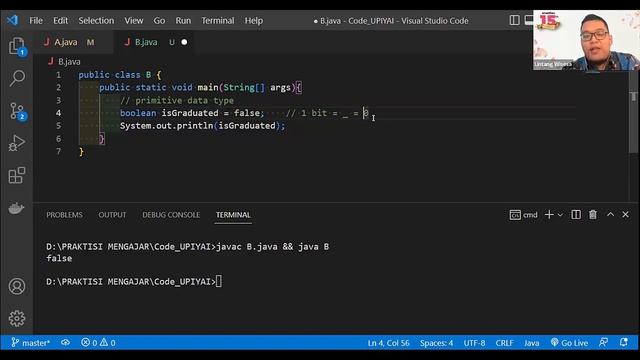Toggle primary side bar layout icon
Screen dimensions: 640x360
514,20
